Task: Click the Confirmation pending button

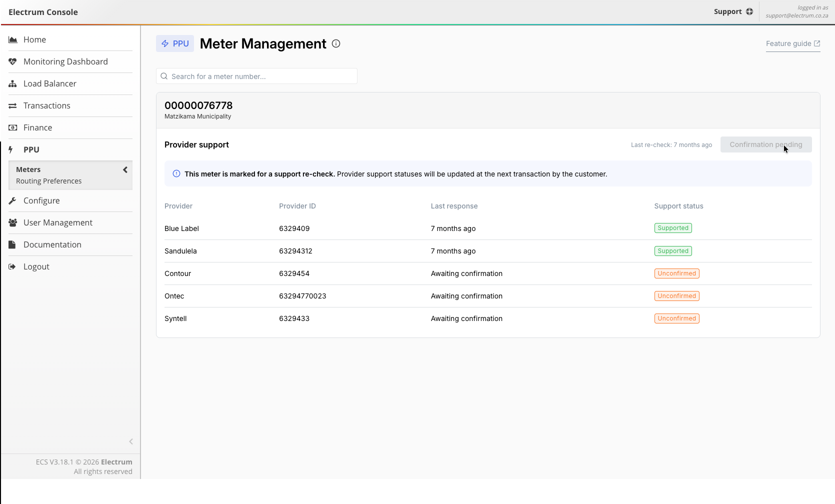Action: [765, 144]
